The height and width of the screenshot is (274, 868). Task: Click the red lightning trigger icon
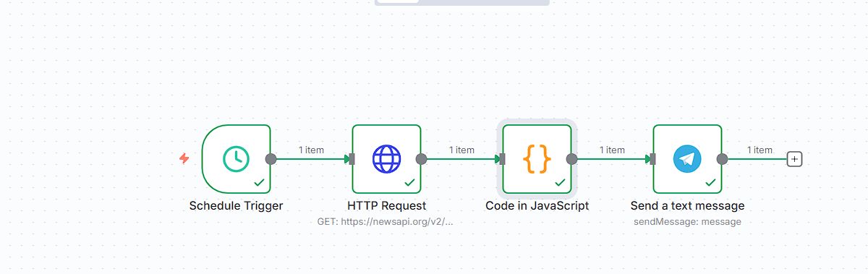point(184,158)
